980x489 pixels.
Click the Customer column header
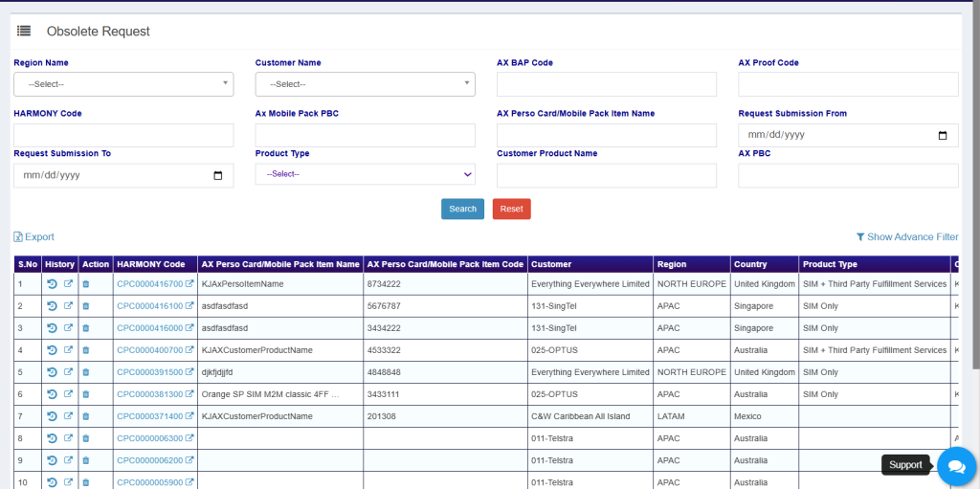point(550,264)
